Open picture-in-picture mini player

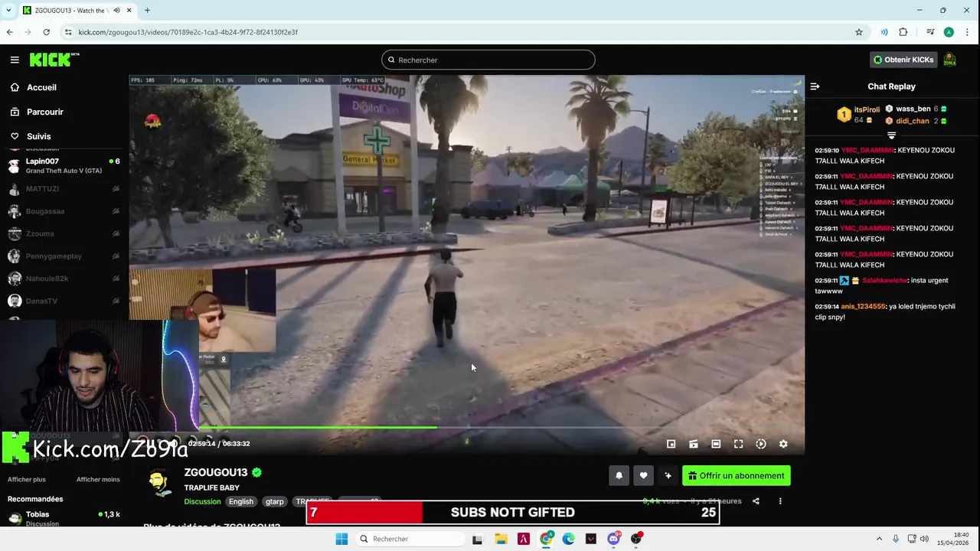671,444
